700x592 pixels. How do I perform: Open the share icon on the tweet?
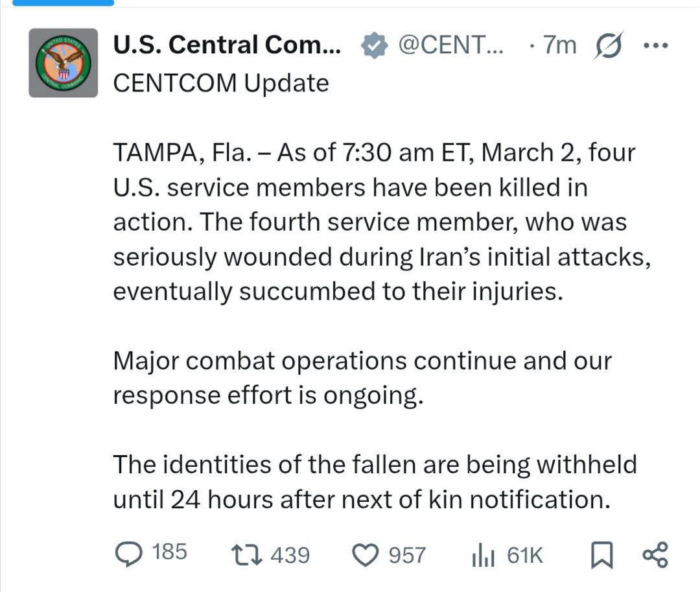[x=656, y=554]
